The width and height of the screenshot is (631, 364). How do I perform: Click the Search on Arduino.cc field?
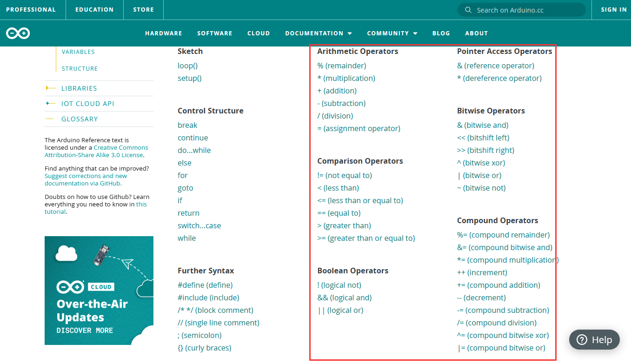(522, 10)
